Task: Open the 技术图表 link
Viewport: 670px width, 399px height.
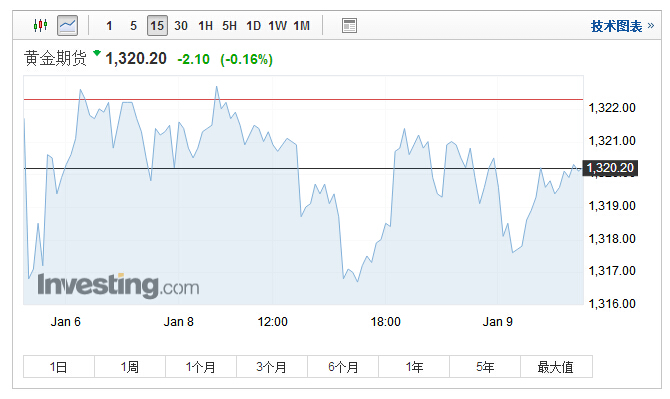Action: click(622, 26)
